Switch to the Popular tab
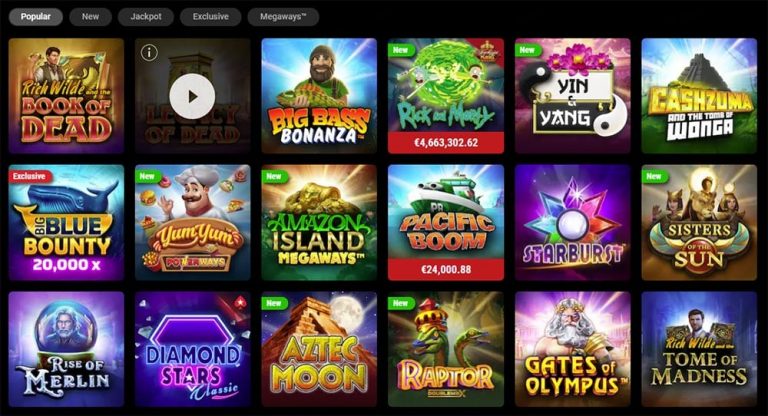This screenshot has width=768, height=416. pos(36,17)
